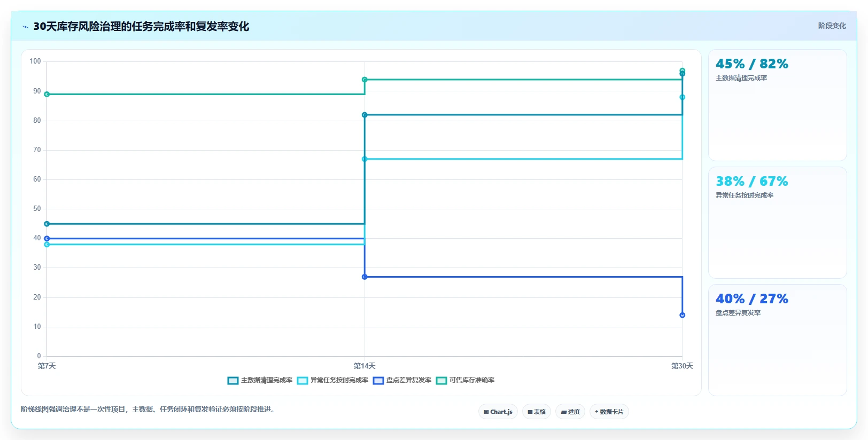Click the 可售库存准确率 point at 89 on 第7天
Image resolution: width=868 pixels, height=440 pixels.
click(47, 95)
